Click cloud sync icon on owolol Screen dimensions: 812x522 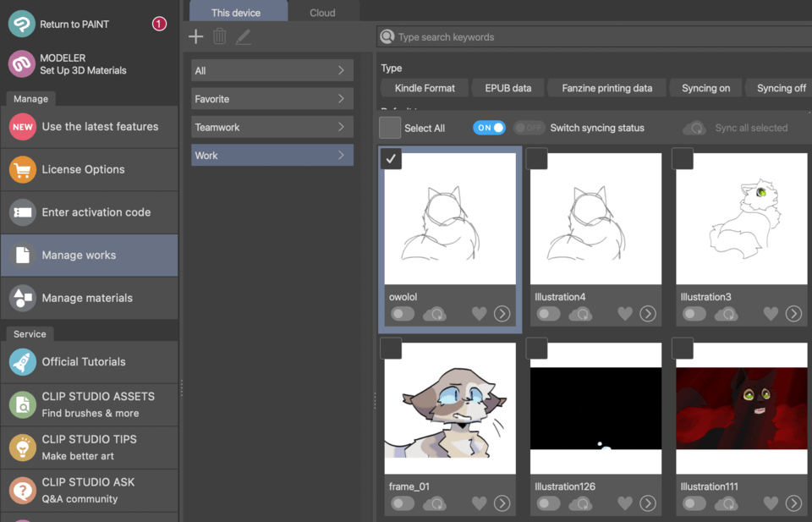tap(435, 314)
